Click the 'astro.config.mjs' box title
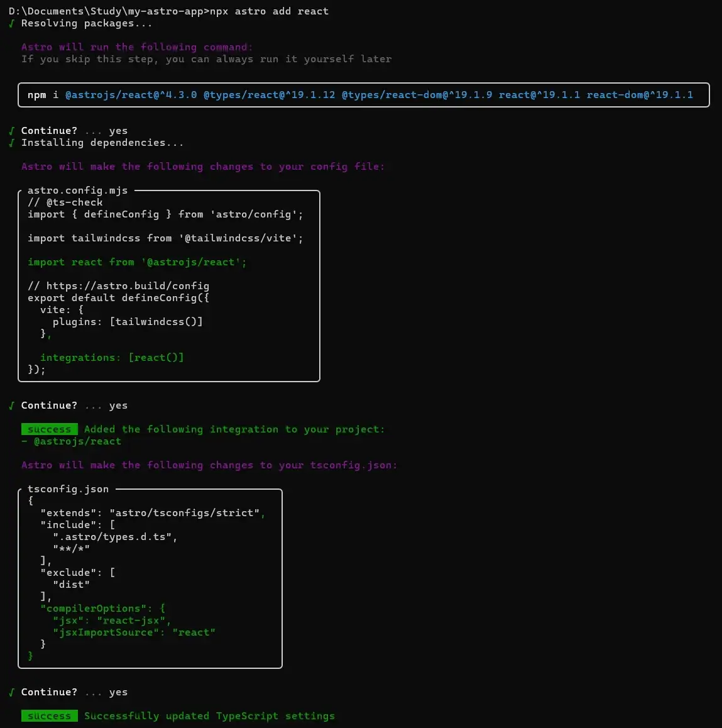This screenshot has width=722, height=728. click(x=77, y=190)
